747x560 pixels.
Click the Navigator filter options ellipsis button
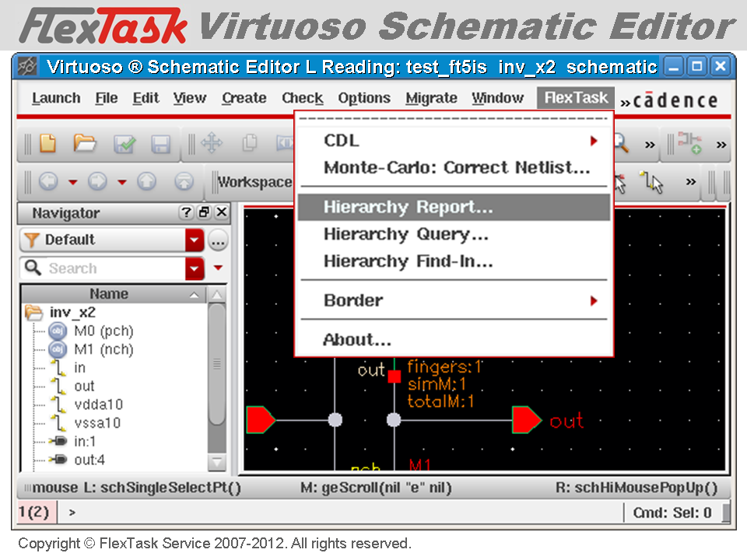tap(218, 241)
